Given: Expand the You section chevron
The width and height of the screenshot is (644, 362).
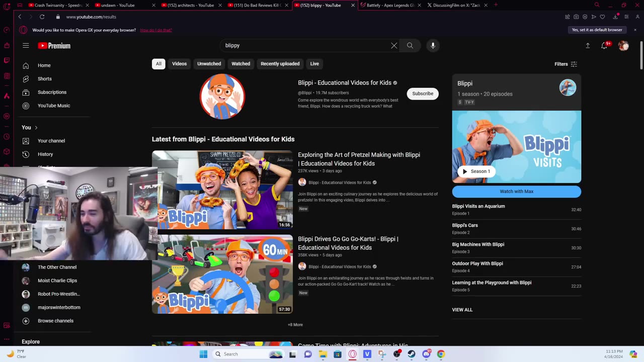Looking at the screenshot, I should point(36,128).
